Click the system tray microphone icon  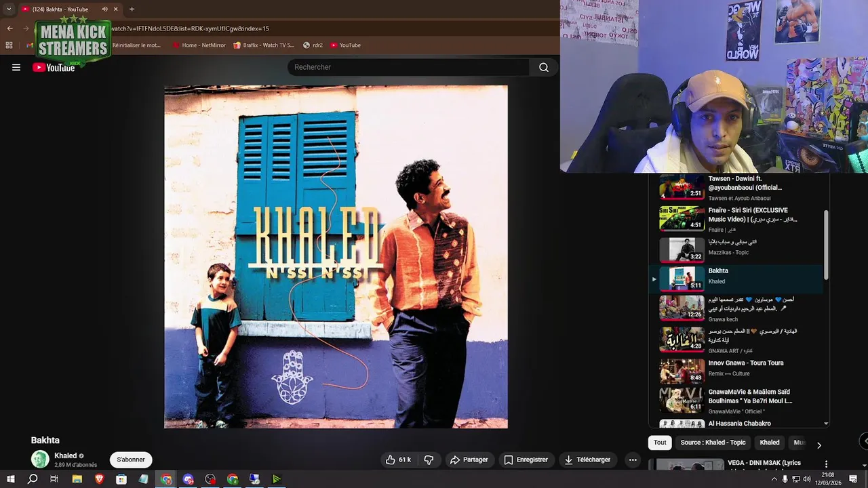tap(785, 479)
